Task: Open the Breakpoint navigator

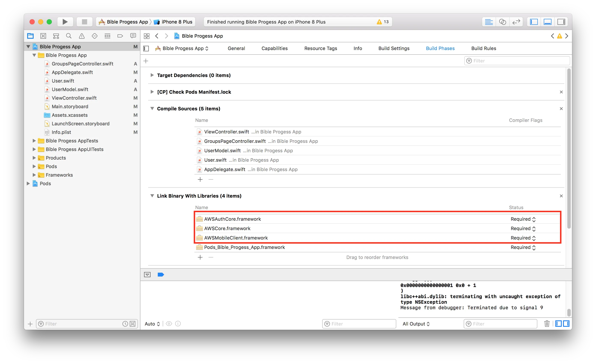Action: click(120, 36)
